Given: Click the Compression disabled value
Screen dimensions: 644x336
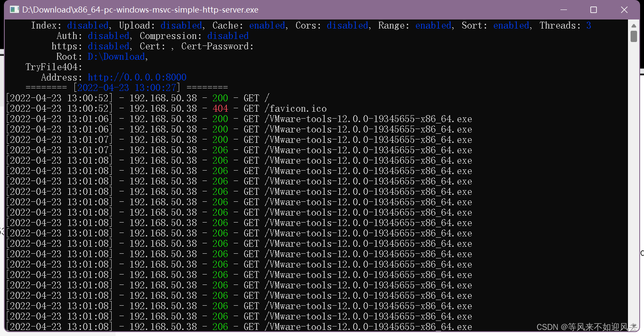Looking at the screenshot, I should [x=228, y=36].
